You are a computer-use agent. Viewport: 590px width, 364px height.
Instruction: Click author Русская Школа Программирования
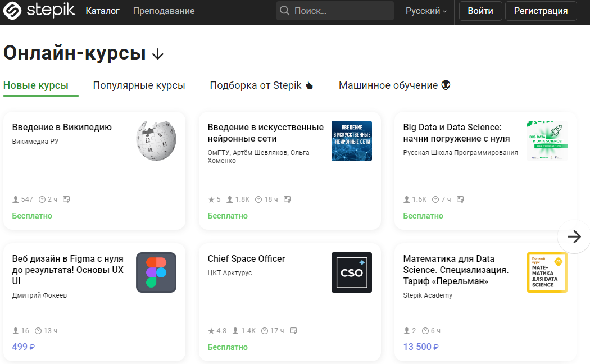(460, 153)
